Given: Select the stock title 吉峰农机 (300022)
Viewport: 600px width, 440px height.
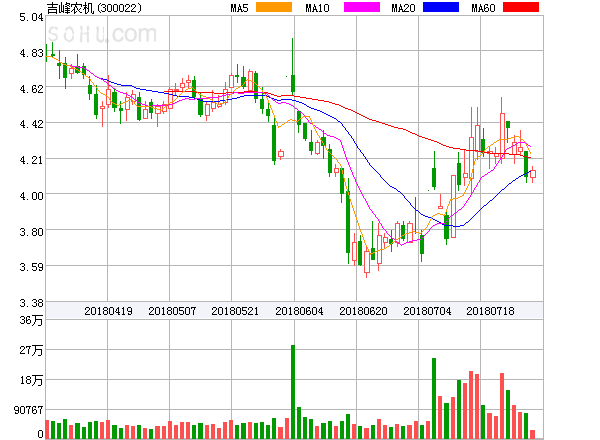Looking at the screenshot, I should tap(94, 8).
